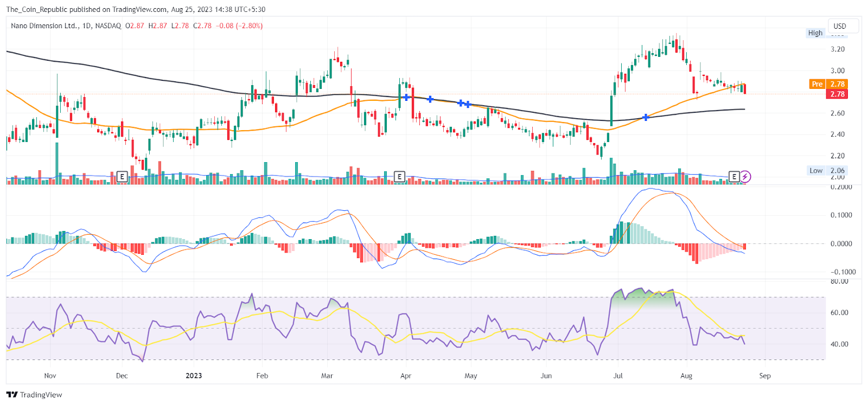Click the open value O2.87

pyautogui.click(x=135, y=25)
